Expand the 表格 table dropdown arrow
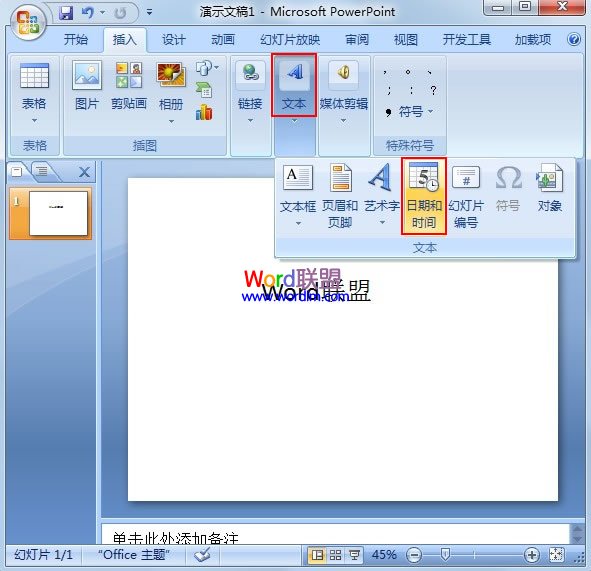The height and width of the screenshot is (571, 591). 34,121
